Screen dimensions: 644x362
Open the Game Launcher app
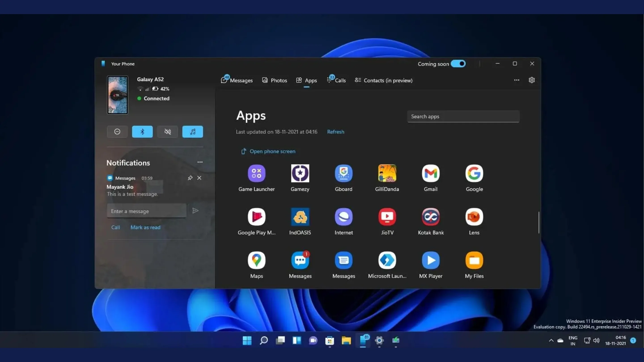click(x=256, y=178)
